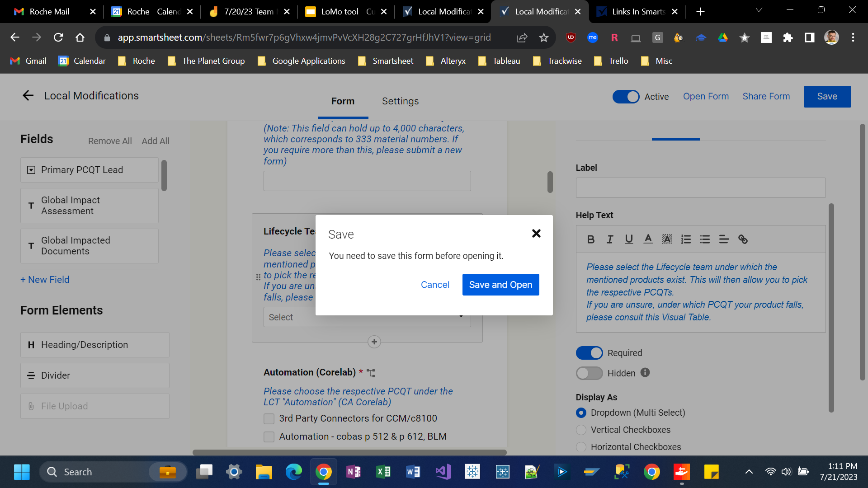Click + New Field link

click(45, 280)
